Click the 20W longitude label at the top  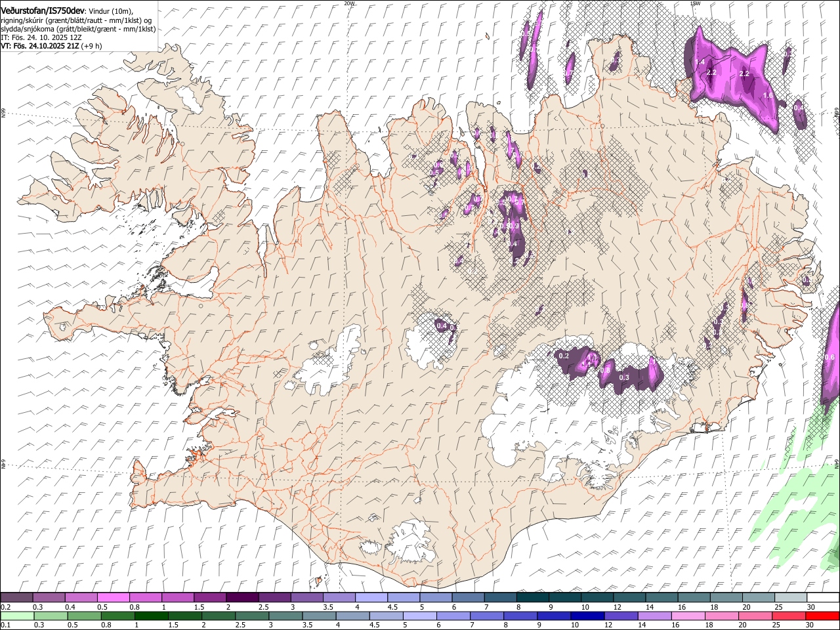[x=349, y=3]
